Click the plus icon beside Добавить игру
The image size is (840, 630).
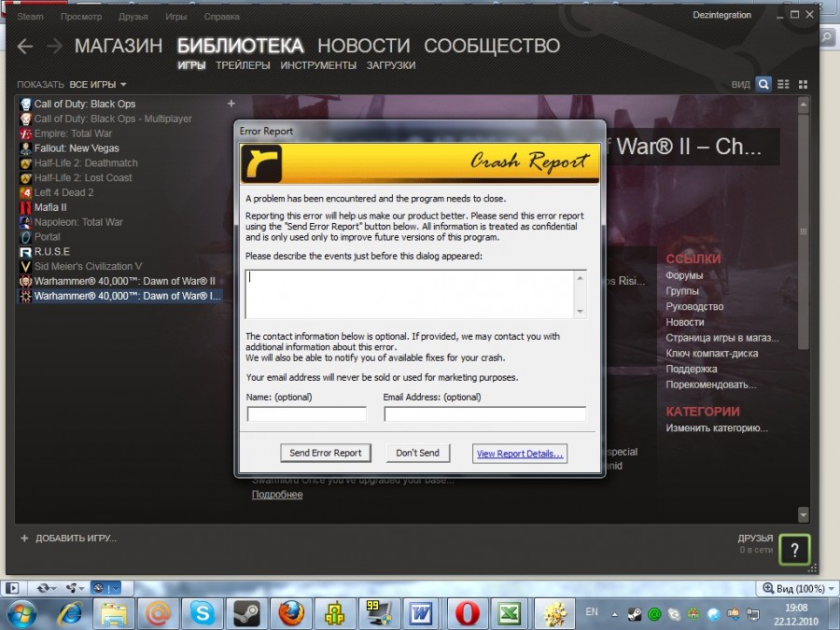[x=24, y=538]
